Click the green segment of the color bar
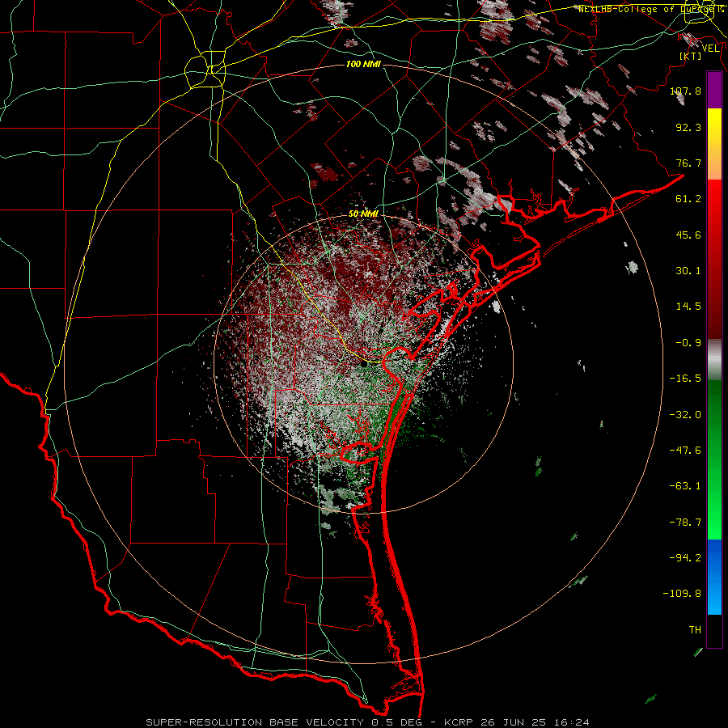Viewport: 728px width, 728px height. (714, 459)
